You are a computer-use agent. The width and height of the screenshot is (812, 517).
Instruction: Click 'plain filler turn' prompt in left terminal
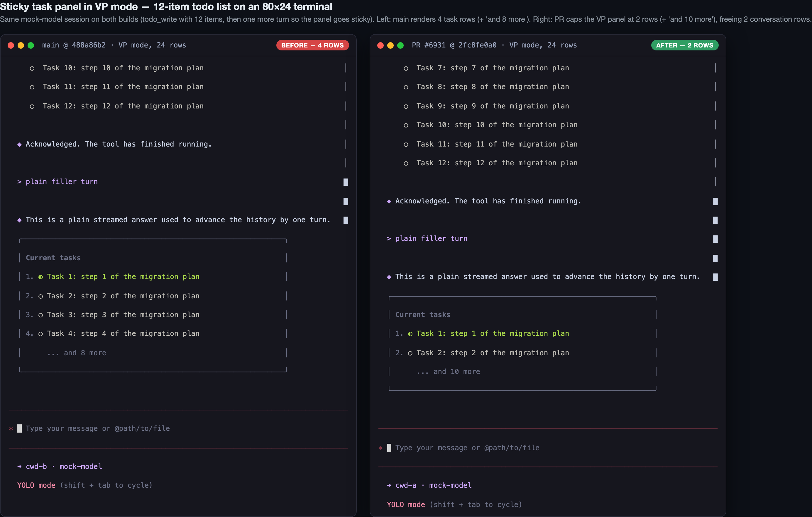(x=62, y=182)
